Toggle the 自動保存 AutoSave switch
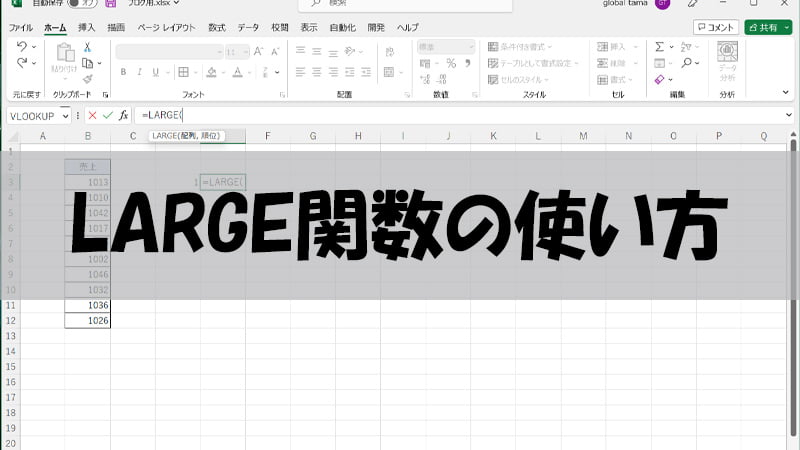Image resolution: width=800 pixels, height=450 pixels. point(82,4)
